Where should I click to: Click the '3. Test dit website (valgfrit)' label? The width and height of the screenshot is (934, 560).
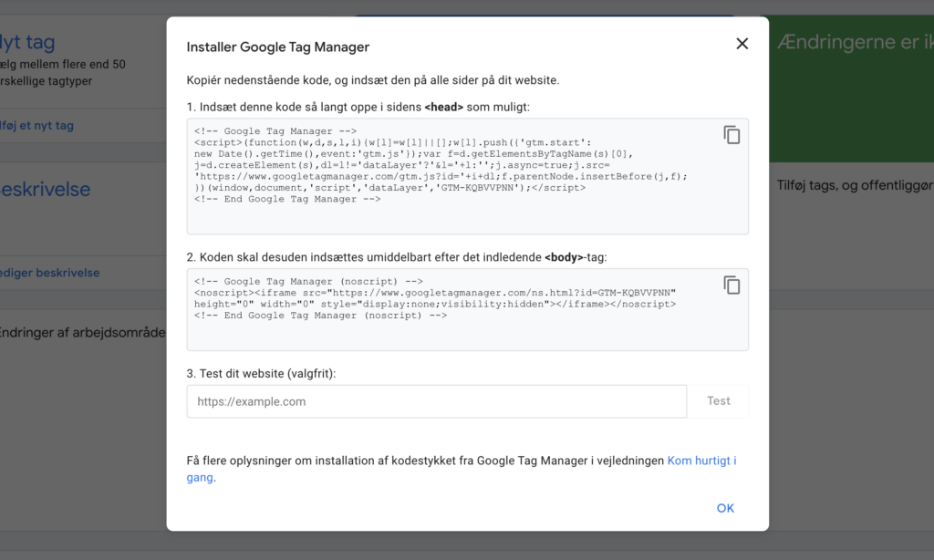tap(261, 374)
